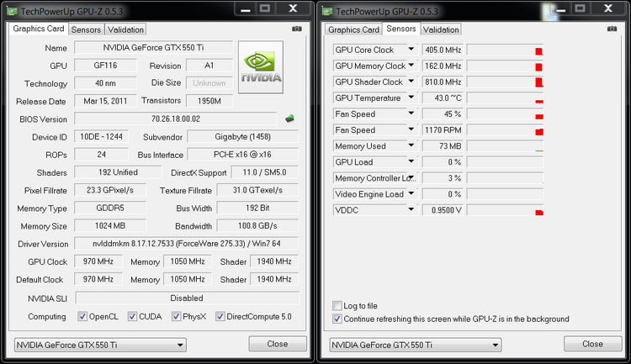
Task: Click GPU Temperature history graph
Action: point(505,98)
